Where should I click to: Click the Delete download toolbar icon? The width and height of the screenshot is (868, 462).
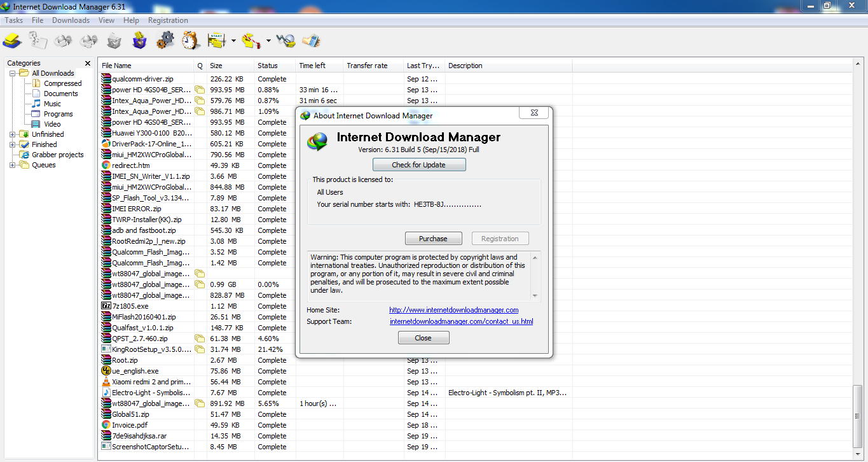tap(114, 41)
